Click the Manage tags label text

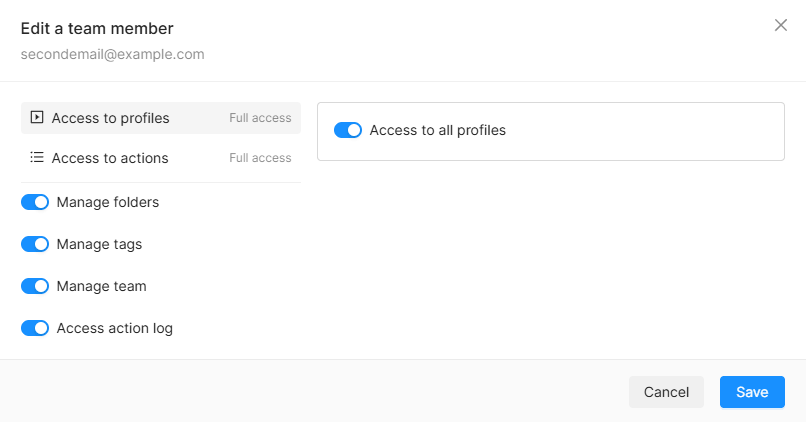(99, 244)
